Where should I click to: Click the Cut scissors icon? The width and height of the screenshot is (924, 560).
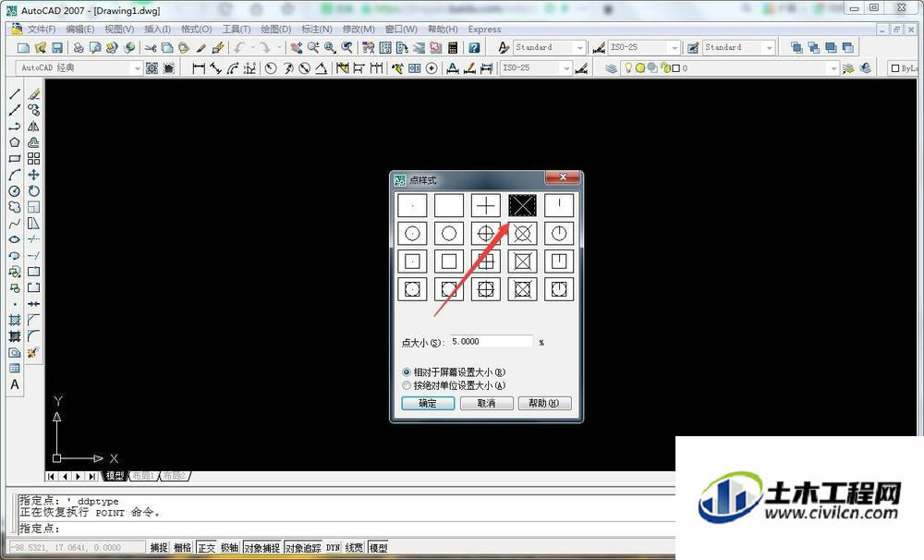tap(151, 48)
